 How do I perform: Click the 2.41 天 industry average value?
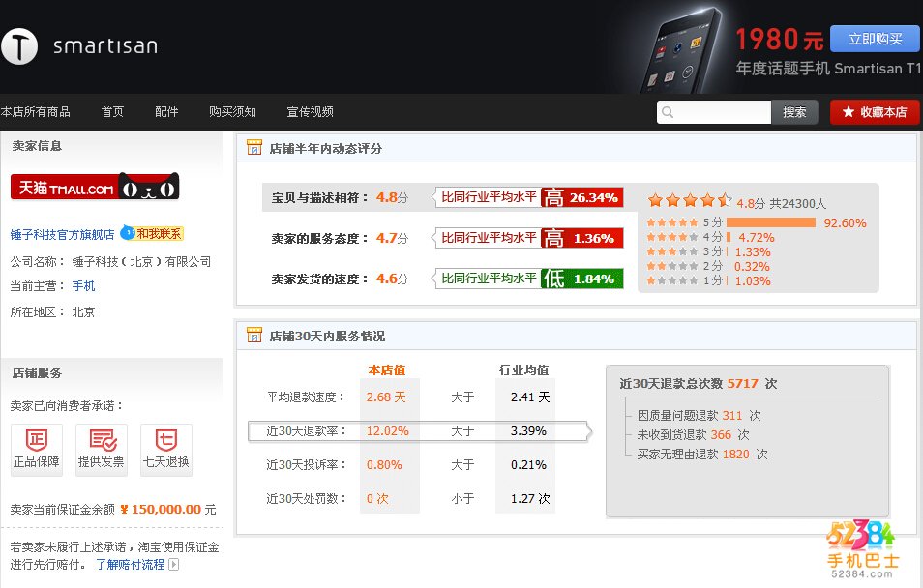click(530, 397)
